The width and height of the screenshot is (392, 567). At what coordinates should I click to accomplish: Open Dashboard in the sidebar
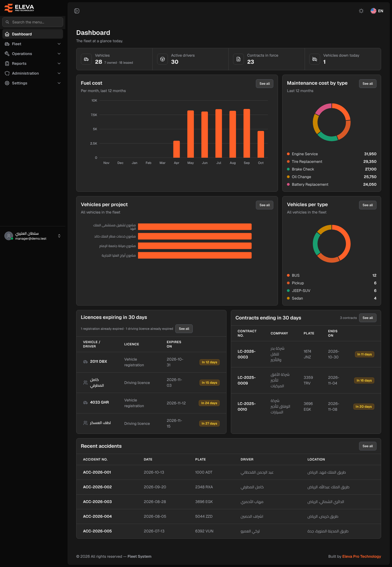33,34
